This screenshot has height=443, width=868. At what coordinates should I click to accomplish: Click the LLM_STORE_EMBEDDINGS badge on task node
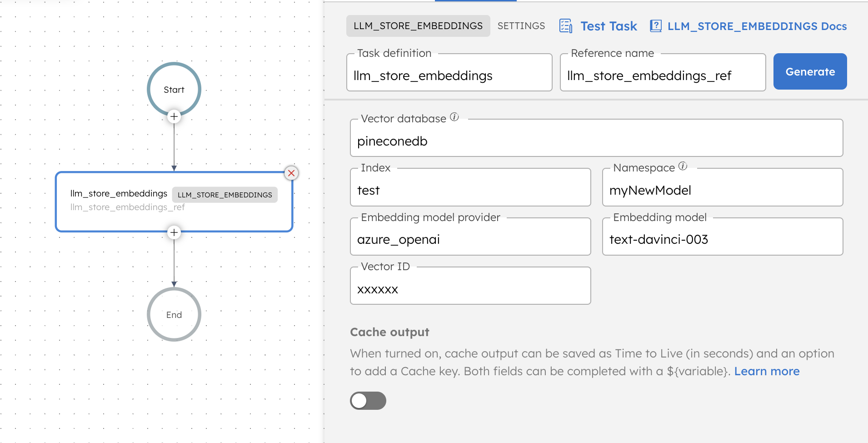[225, 195]
